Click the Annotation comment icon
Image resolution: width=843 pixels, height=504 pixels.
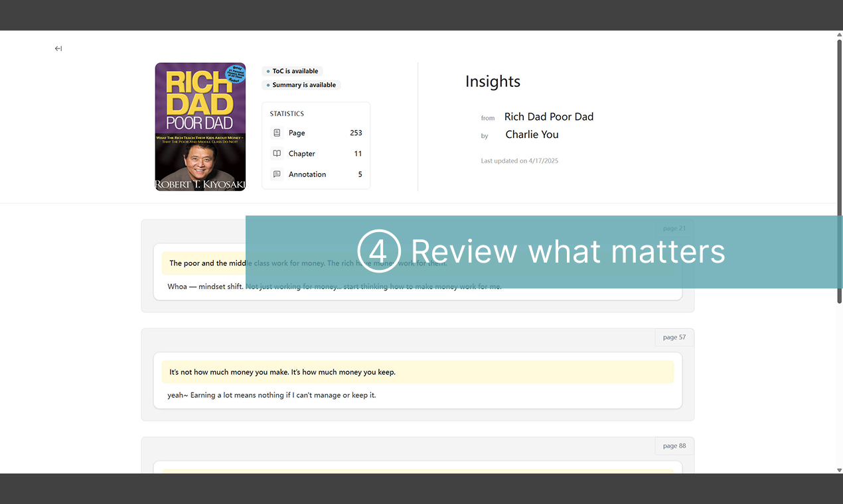tap(277, 174)
